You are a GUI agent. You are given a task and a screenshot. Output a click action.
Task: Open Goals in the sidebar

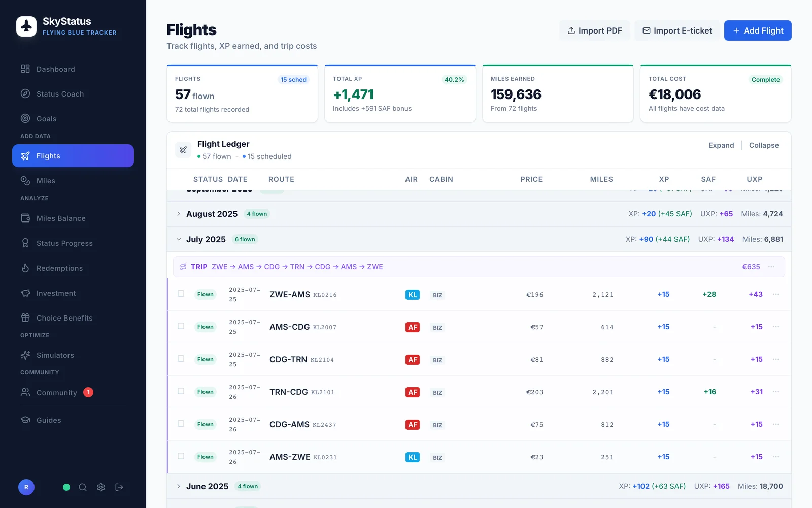tap(73, 119)
